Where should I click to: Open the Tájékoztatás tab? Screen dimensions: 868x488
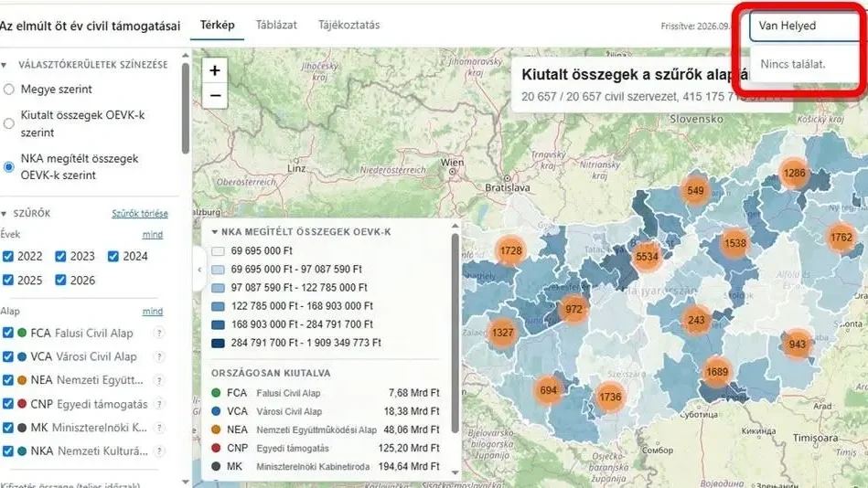[x=348, y=25]
